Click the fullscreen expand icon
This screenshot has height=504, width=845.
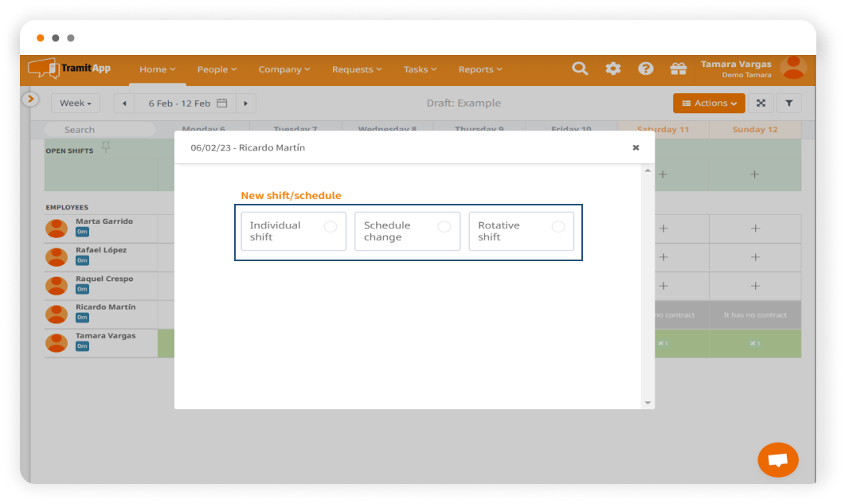761,103
